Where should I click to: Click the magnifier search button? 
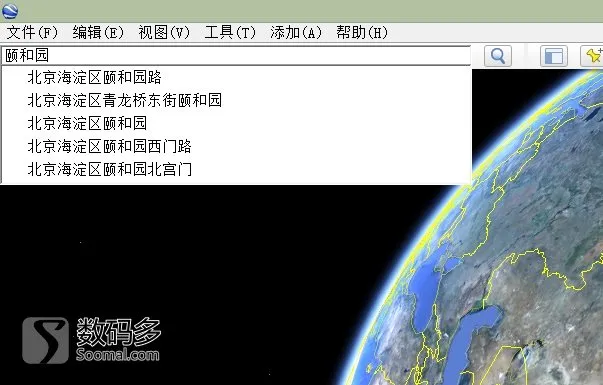(498, 56)
